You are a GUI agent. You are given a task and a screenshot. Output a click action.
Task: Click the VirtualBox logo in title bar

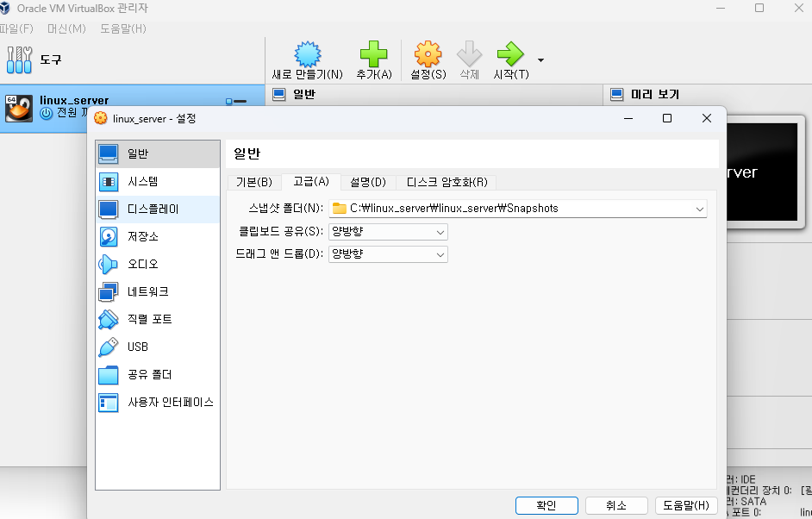(4, 9)
